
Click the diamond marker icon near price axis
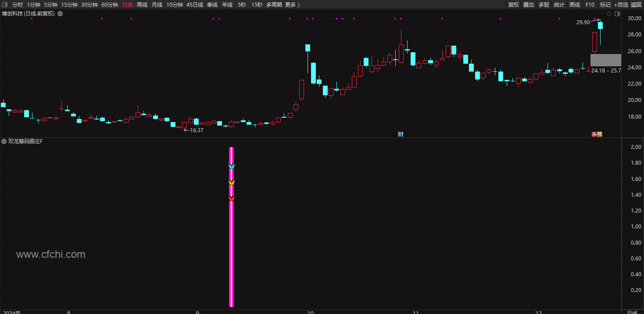click(609, 14)
